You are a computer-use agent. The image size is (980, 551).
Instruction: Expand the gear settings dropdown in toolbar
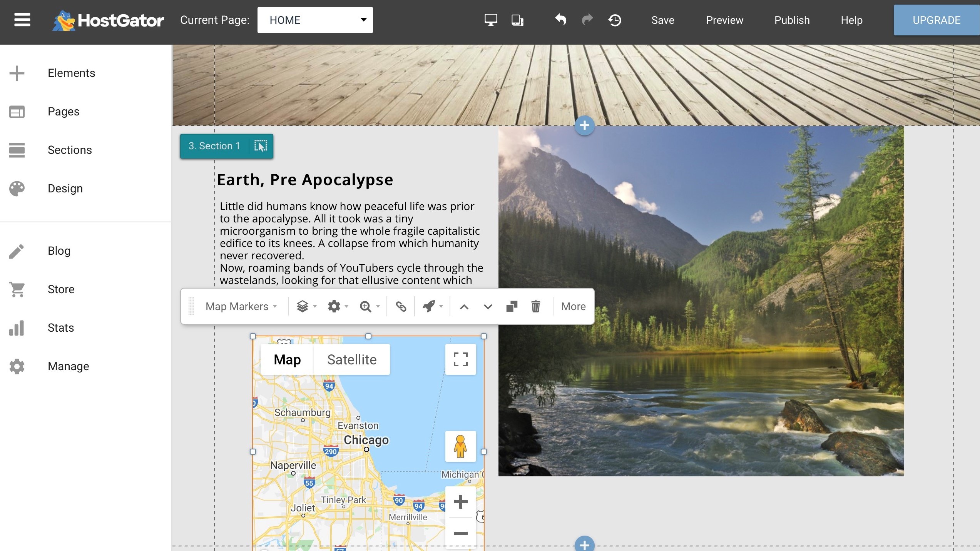pos(338,306)
